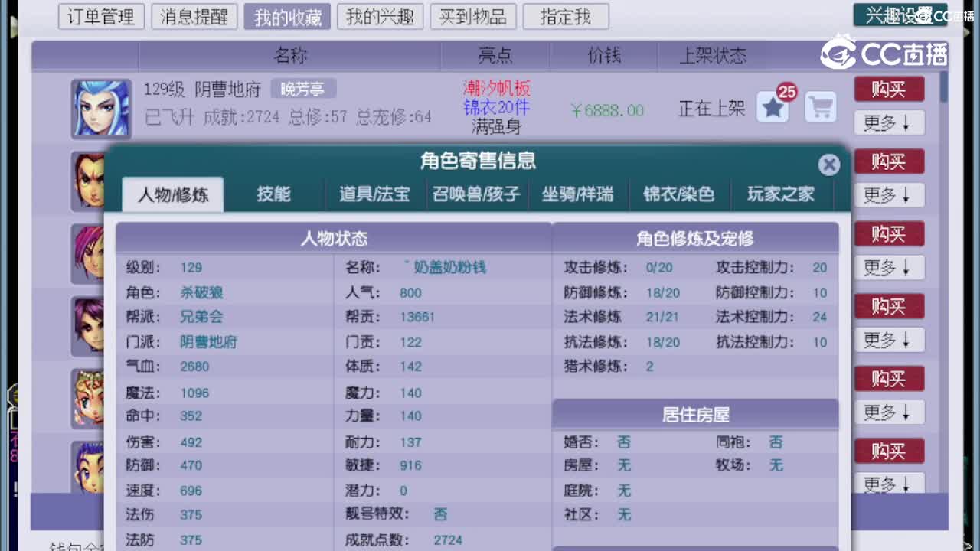
Task: Select the 玩家之家 tab
Action: (x=781, y=194)
